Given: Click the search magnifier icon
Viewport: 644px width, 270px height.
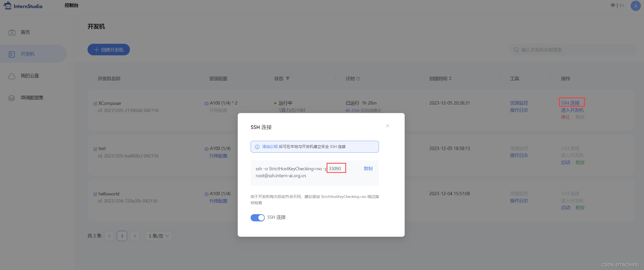Looking at the screenshot, I should pyautogui.click(x=516, y=50).
